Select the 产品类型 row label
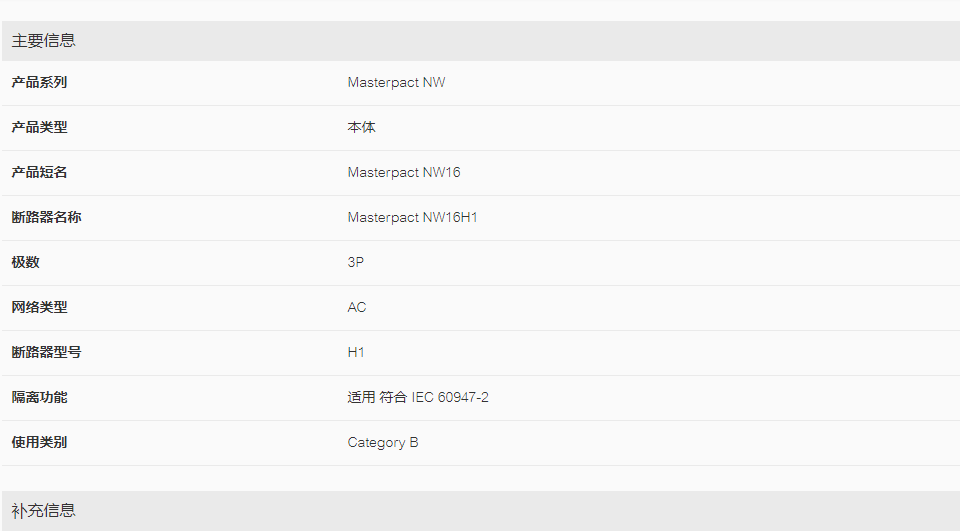 tap(39, 127)
